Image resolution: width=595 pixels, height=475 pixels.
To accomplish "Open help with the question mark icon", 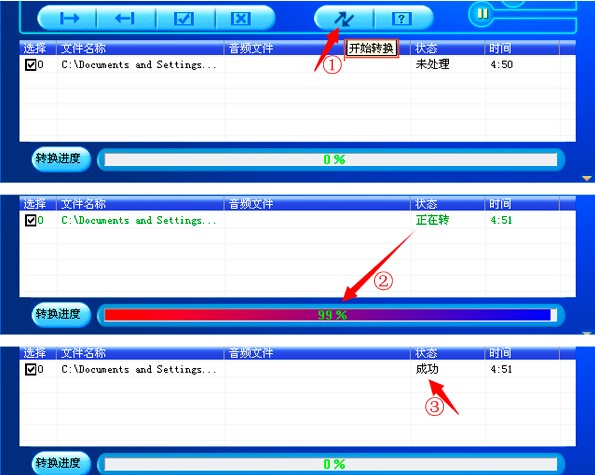I will pyautogui.click(x=401, y=18).
